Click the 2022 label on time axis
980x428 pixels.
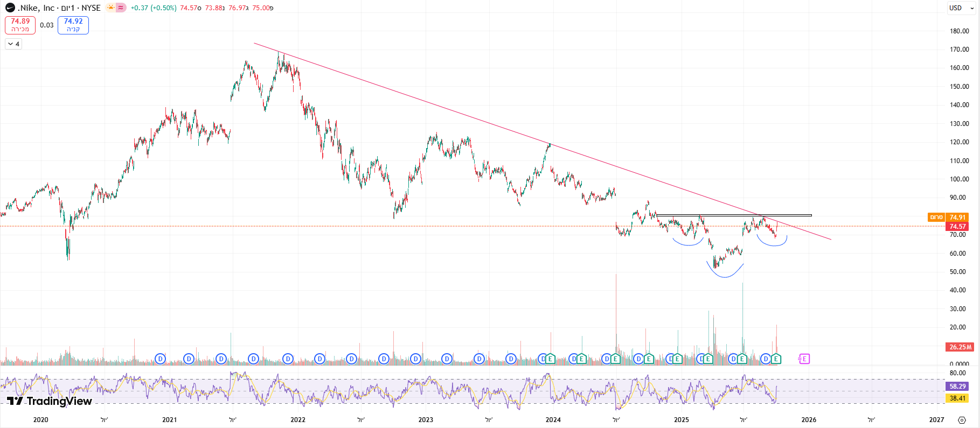coord(297,420)
